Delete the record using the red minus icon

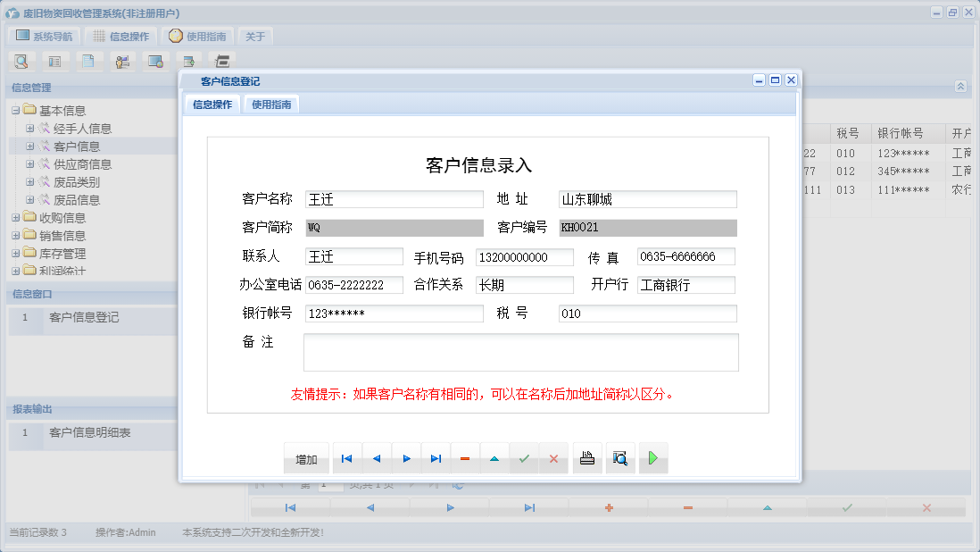pos(464,457)
